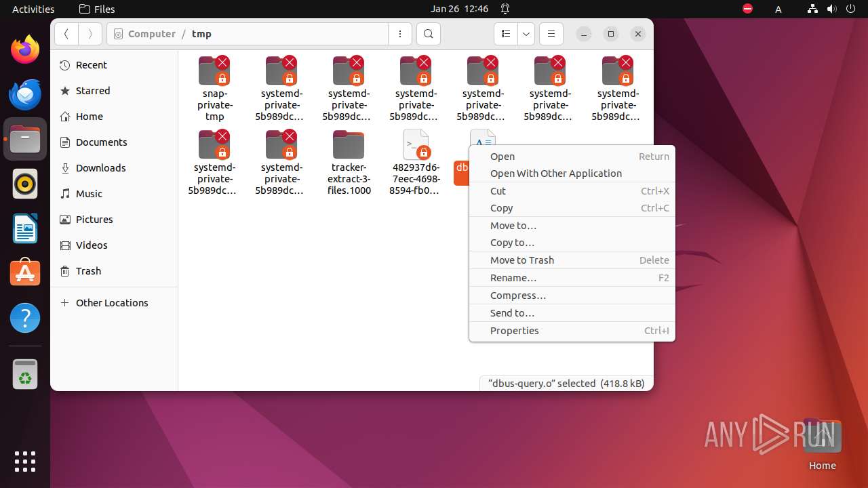
Task: Select Move to Trash option
Action: pyautogui.click(x=572, y=260)
